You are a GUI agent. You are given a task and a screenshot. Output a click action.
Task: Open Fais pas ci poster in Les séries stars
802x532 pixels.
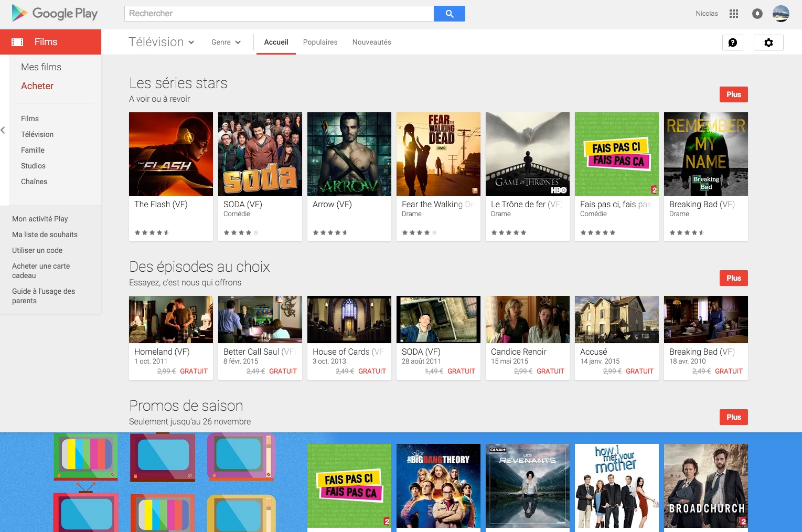coord(617,154)
